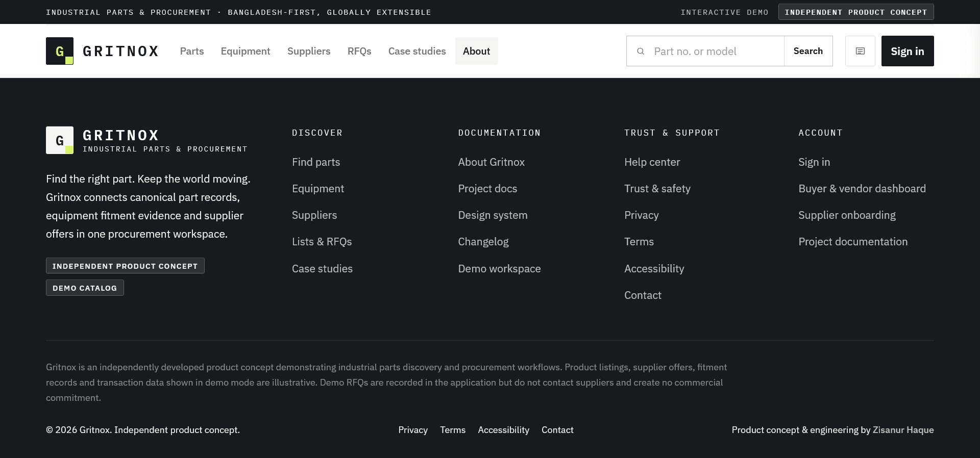The height and width of the screenshot is (458, 980).
Task: Visit Suppliers link in Discover column
Action: point(314,215)
